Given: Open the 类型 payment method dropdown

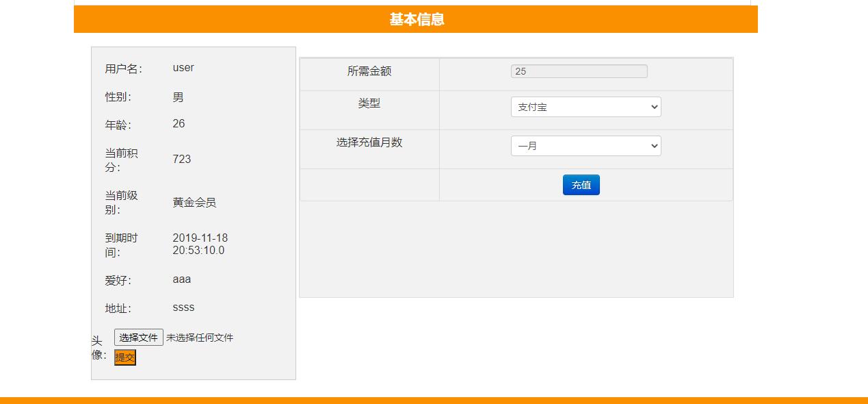Looking at the screenshot, I should 585,107.
